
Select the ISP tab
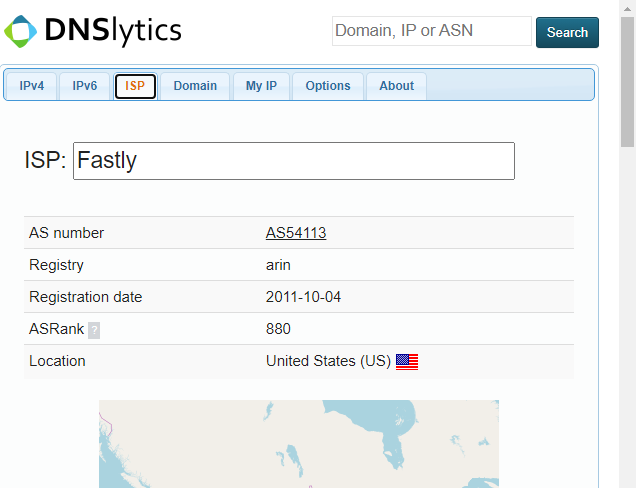coord(135,86)
